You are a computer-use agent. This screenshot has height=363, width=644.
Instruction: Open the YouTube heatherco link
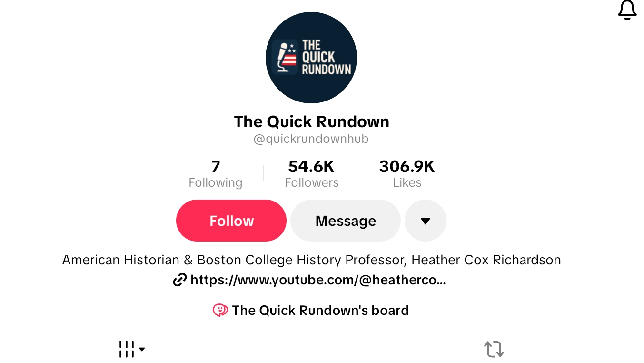tap(318, 280)
